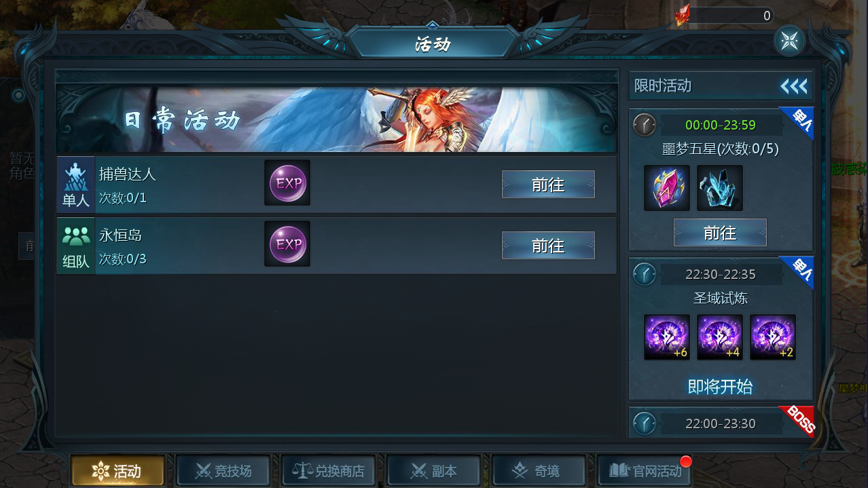Click the EXP orb reward for 捕兽达人

[287, 183]
